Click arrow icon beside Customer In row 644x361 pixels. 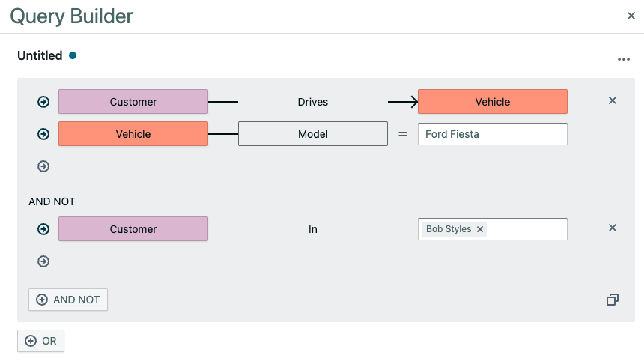coord(43,229)
